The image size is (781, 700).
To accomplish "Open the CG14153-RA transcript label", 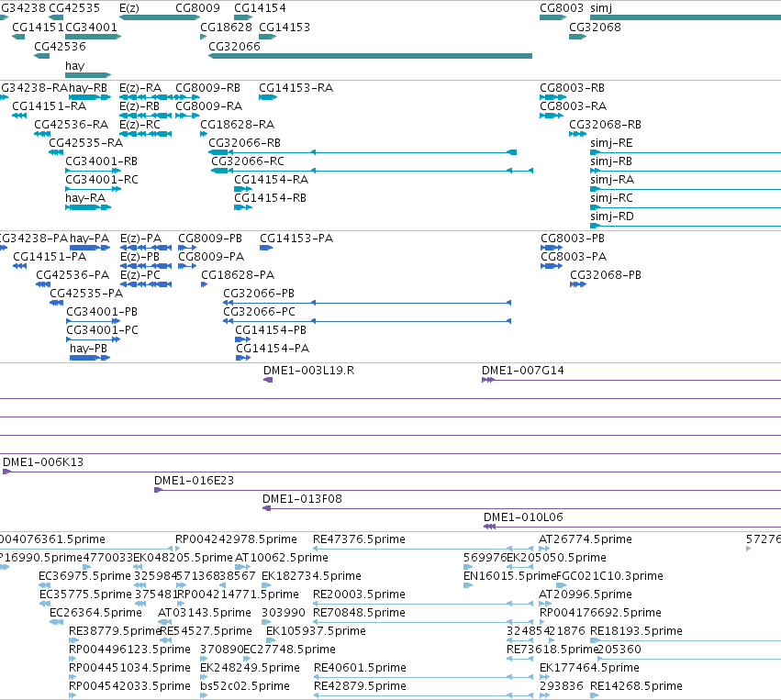I will click(x=296, y=88).
